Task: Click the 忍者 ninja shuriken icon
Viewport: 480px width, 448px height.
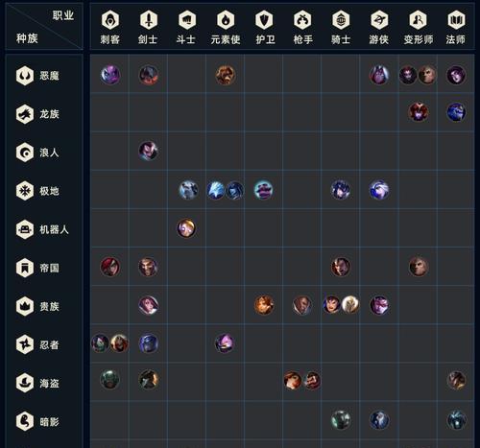Action: click(25, 344)
